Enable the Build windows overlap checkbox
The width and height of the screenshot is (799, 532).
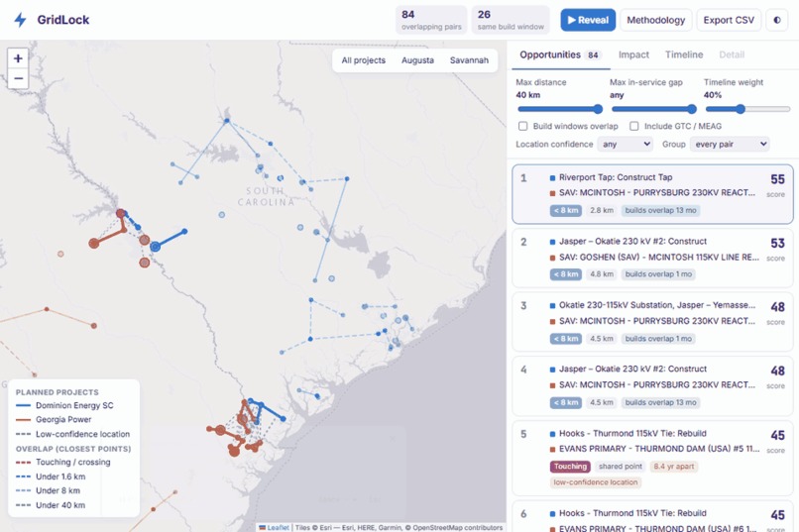click(x=522, y=126)
